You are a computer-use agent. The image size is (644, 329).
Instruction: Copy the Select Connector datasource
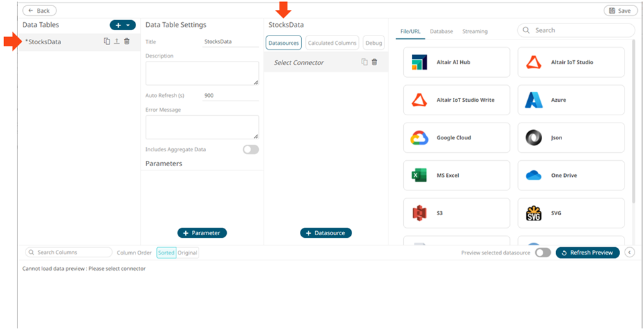tap(364, 62)
